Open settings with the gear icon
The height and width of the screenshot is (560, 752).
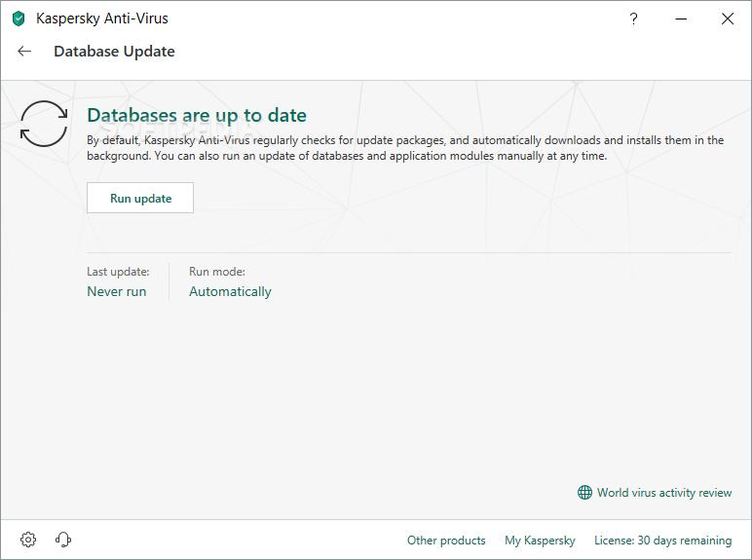click(x=28, y=540)
